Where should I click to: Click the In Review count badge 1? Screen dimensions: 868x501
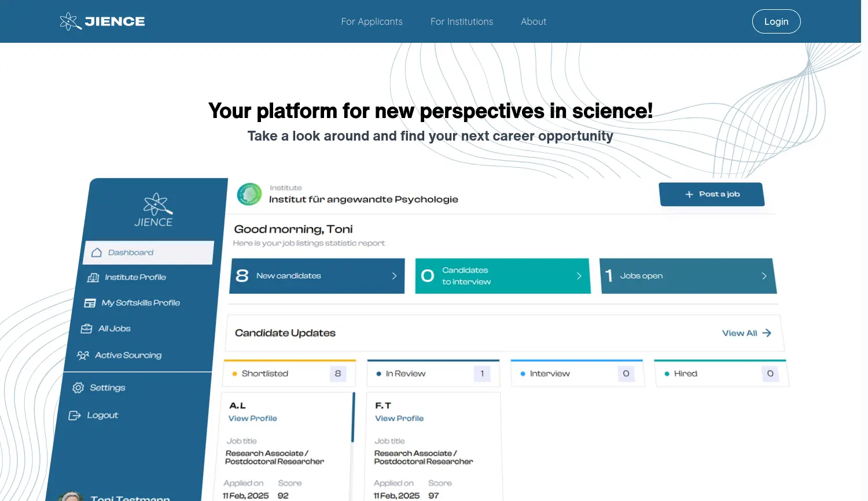(482, 374)
